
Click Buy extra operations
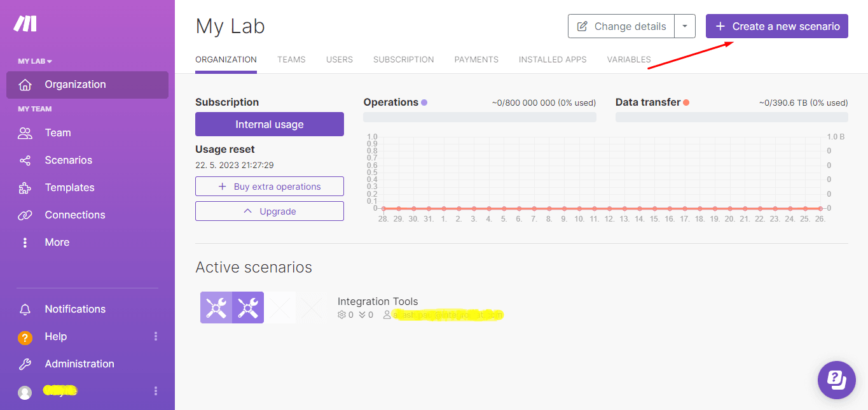[269, 186]
